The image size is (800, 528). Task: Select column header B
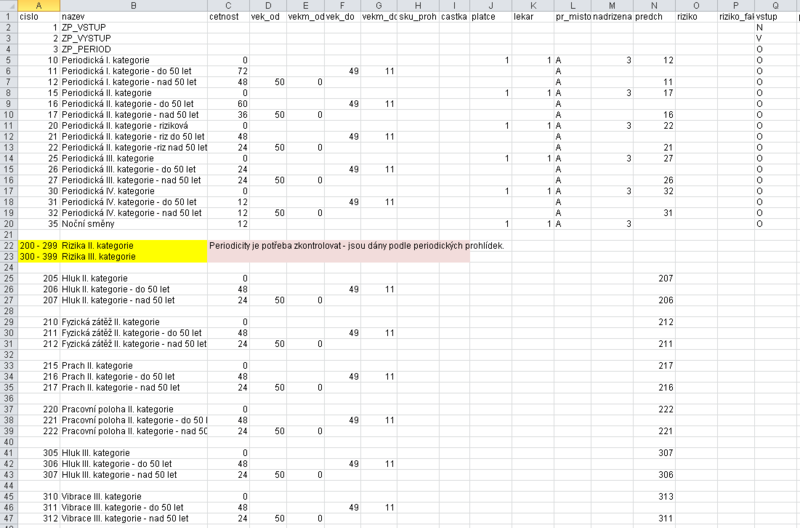point(134,6)
